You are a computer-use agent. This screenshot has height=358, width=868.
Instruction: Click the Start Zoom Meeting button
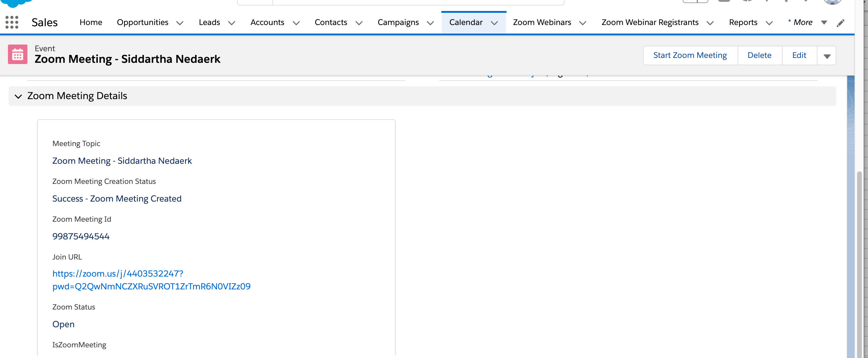pos(690,55)
